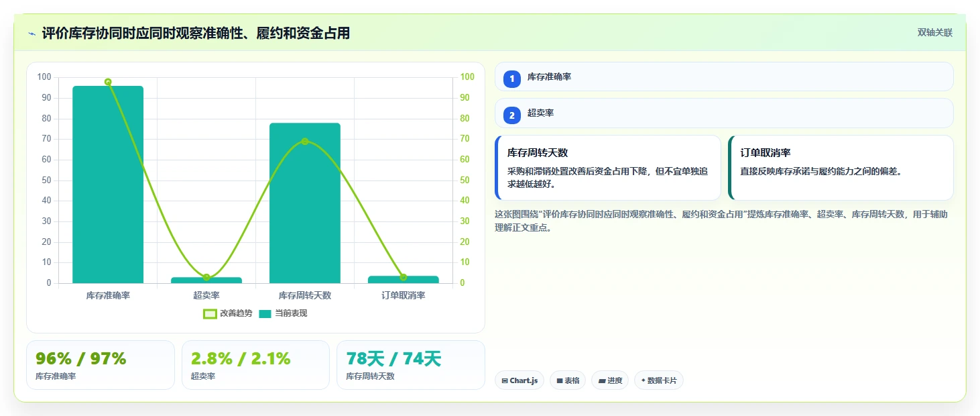Click the sparkle icon in 数据卡片 tag

coord(644,380)
